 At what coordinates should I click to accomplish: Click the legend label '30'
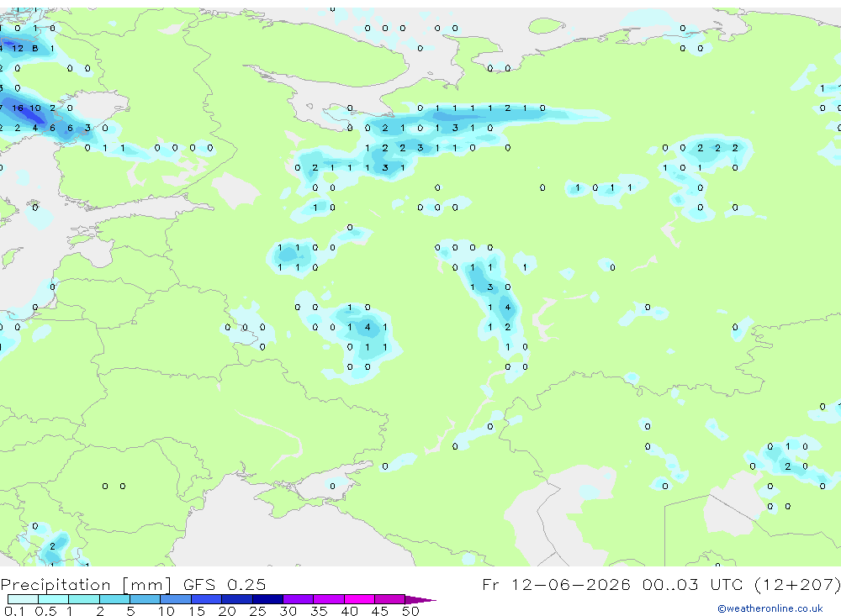pos(288,611)
